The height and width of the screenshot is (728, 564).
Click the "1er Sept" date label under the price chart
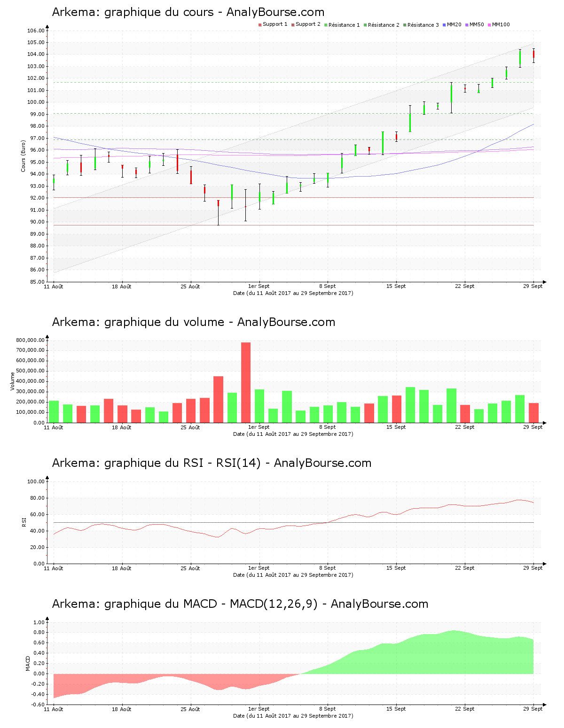click(x=259, y=287)
